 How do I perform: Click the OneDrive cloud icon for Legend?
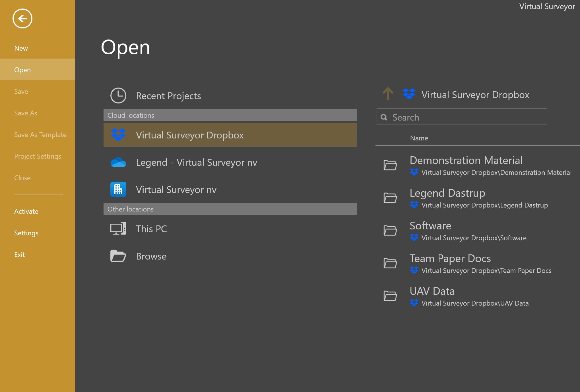(x=118, y=162)
